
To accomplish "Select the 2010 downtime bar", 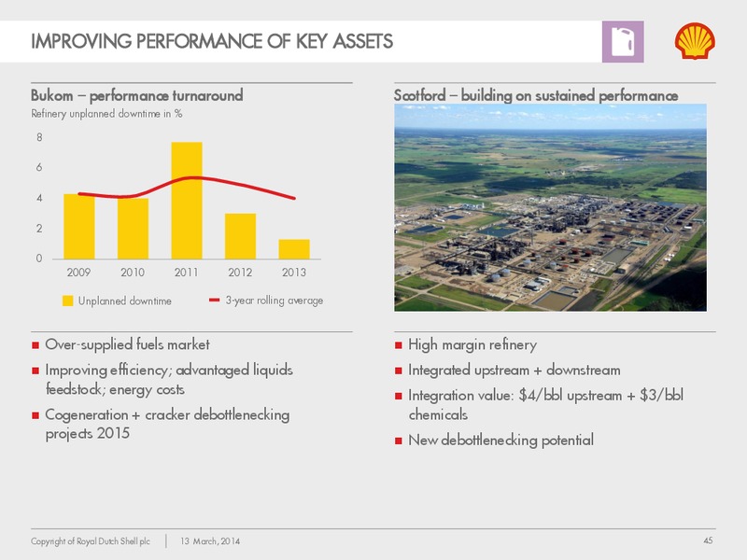I will click(x=133, y=229).
